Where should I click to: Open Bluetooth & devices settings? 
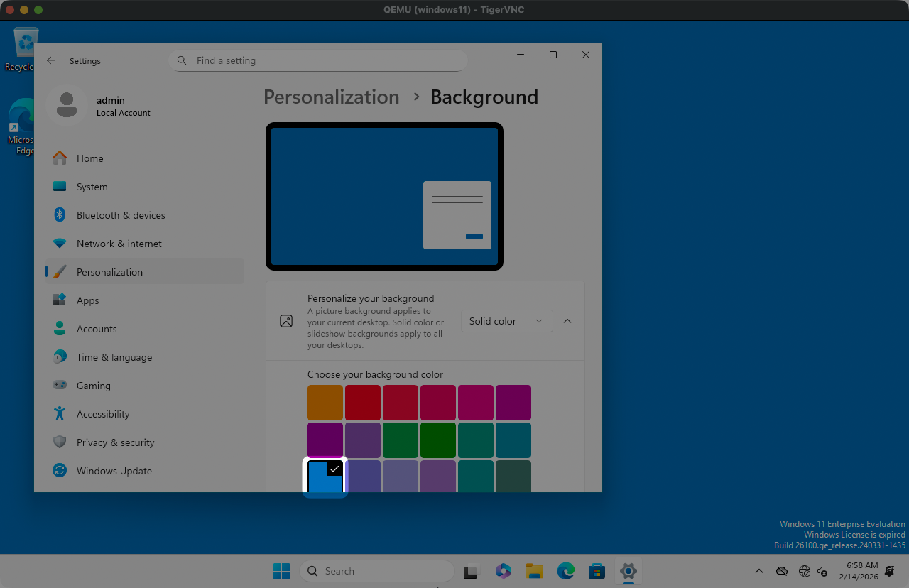tap(121, 215)
